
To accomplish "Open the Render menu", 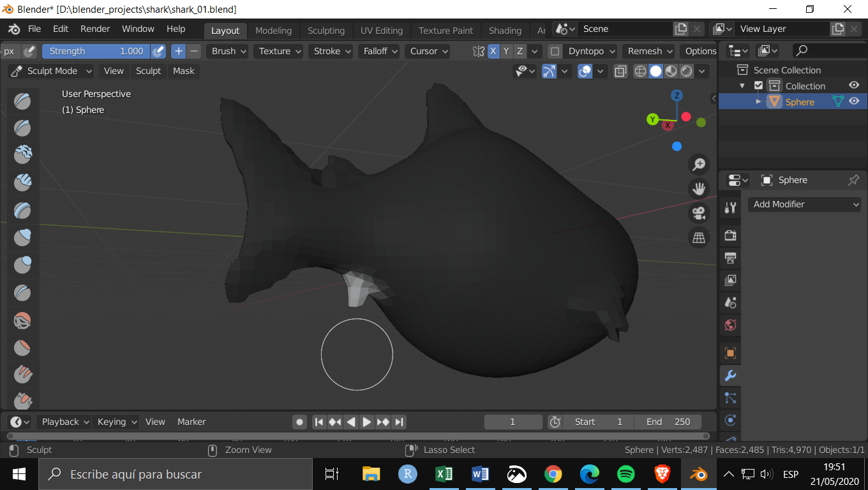I will 94,29.
